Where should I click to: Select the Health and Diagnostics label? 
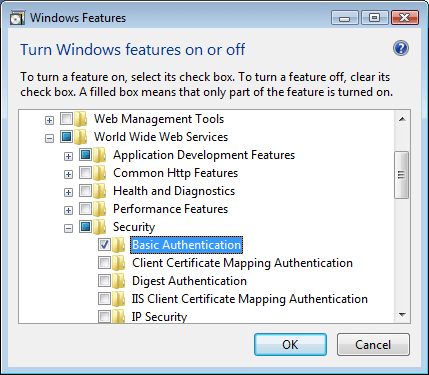coord(174,191)
